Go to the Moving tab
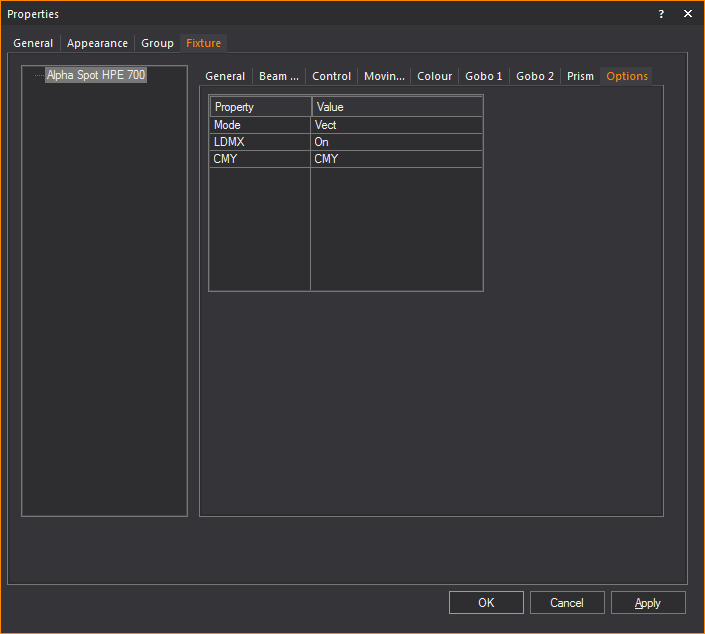 point(384,76)
